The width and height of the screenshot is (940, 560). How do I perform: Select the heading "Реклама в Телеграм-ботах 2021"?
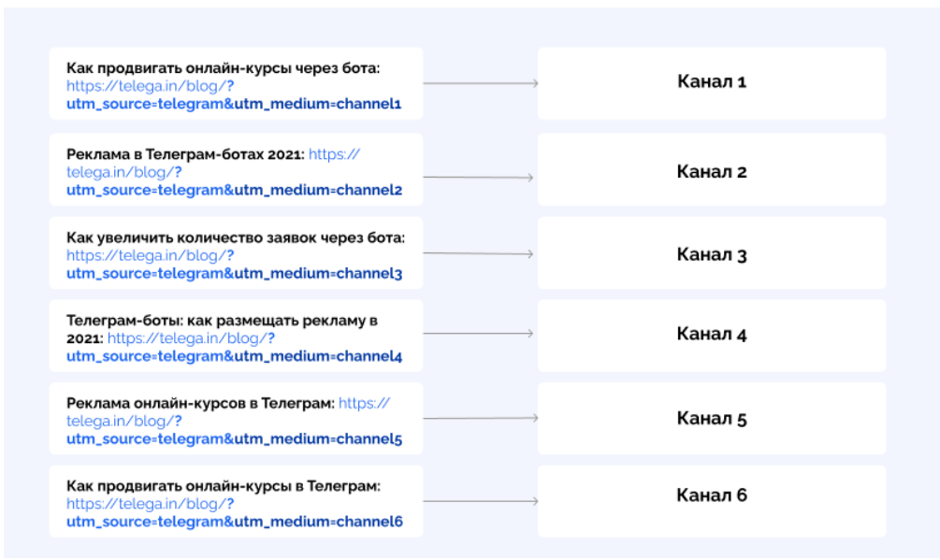coord(184,154)
